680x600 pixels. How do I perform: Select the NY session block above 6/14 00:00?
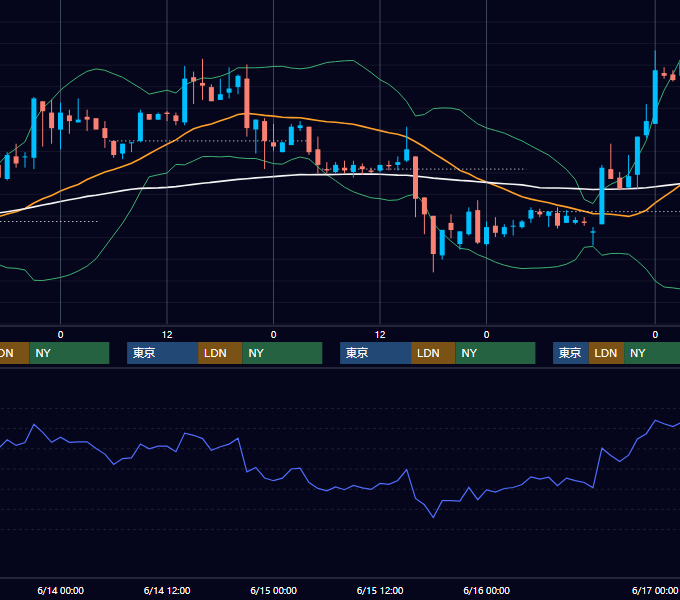pyautogui.click(x=69, y=353)
